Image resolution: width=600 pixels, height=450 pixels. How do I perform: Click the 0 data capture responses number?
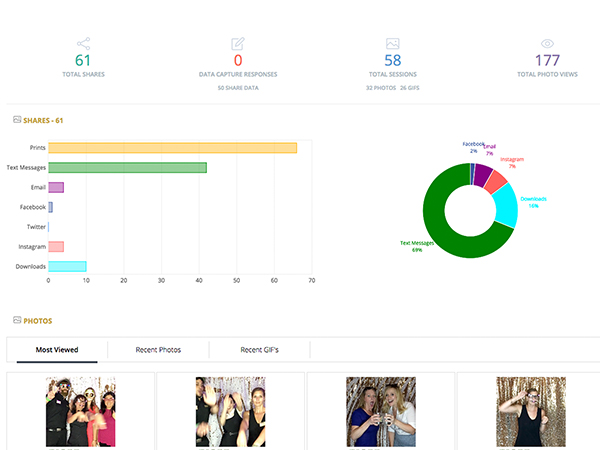238,60
